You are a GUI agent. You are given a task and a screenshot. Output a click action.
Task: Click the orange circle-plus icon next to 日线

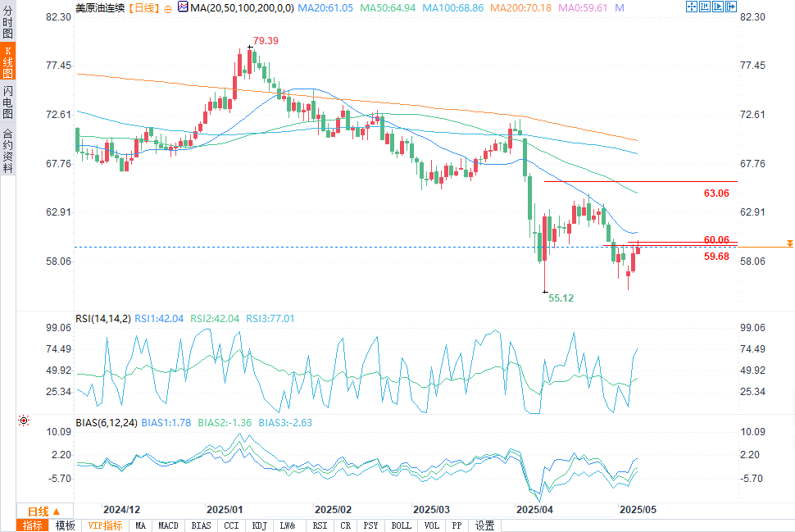point(168,9)
